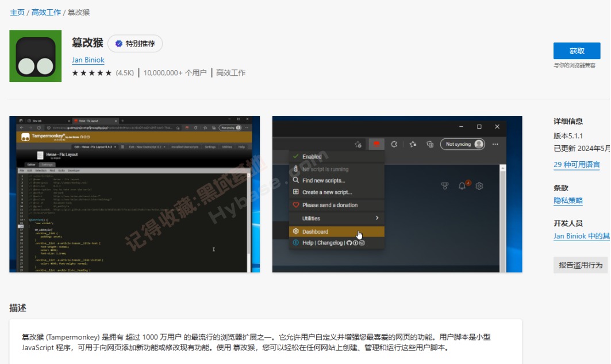Click the (4.5K) rating count
This screenshot has width=611, height=364.
[125, 73]
